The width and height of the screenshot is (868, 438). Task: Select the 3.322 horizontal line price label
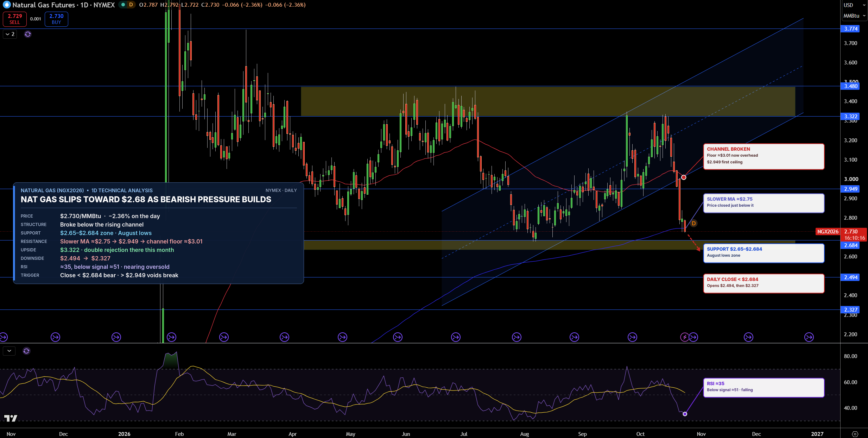[x=850, y=117]
